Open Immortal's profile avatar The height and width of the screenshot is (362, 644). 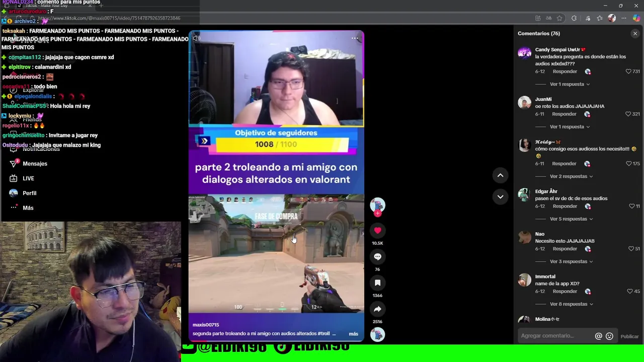tap(525, 280)
